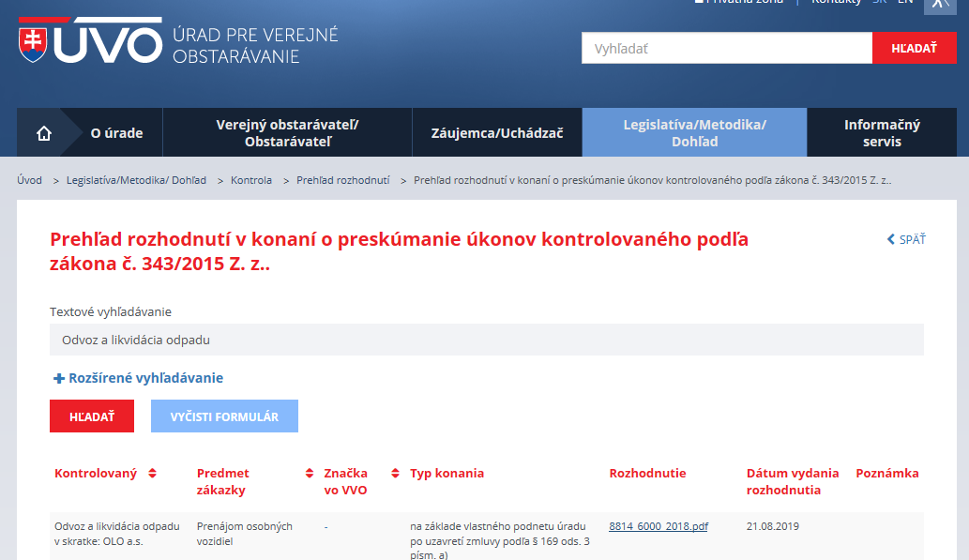
Task: Expand Rozšírené vyhľadávanie advanced search
Action: [x=138, y=378]
